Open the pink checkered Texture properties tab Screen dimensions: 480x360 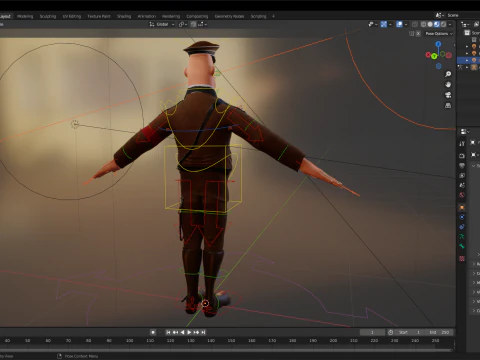point(462,258)
